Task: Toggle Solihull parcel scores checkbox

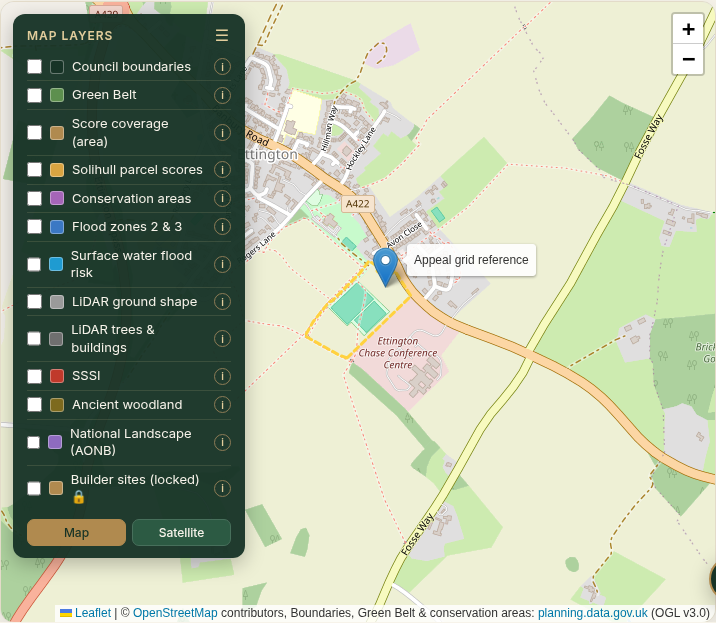Action: [34, 169]
